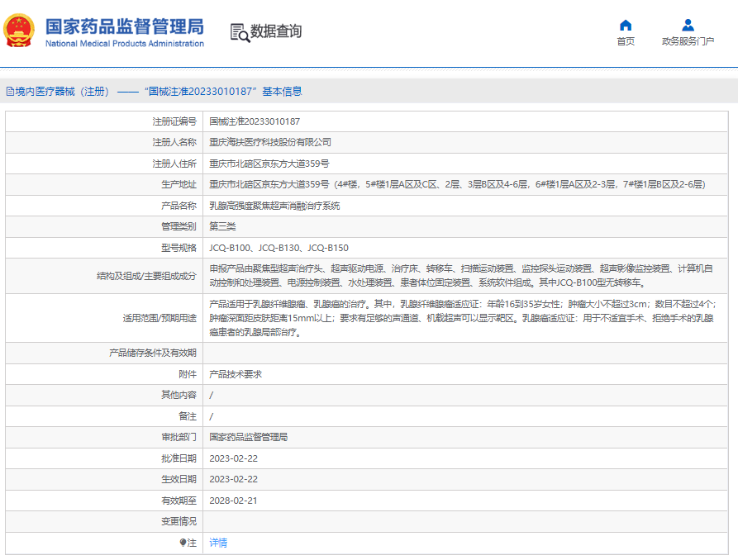This screenshot has width=738, height=560.
Task: Click the 注册证编号 label
Action: pos(174,121)
